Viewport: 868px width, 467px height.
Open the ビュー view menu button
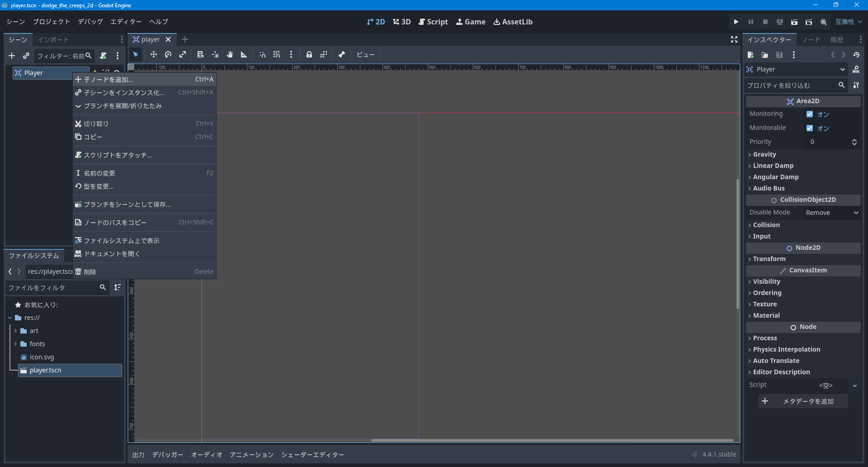[365, 55]
